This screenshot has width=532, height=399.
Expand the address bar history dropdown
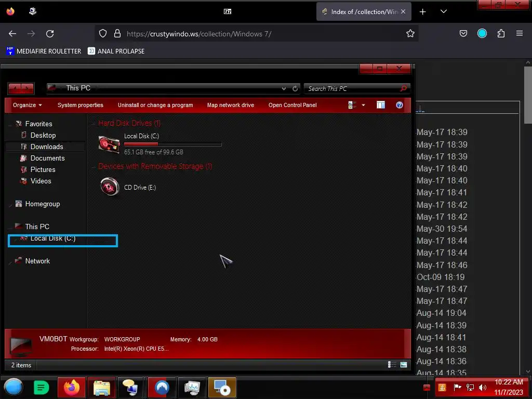[284, 88]
